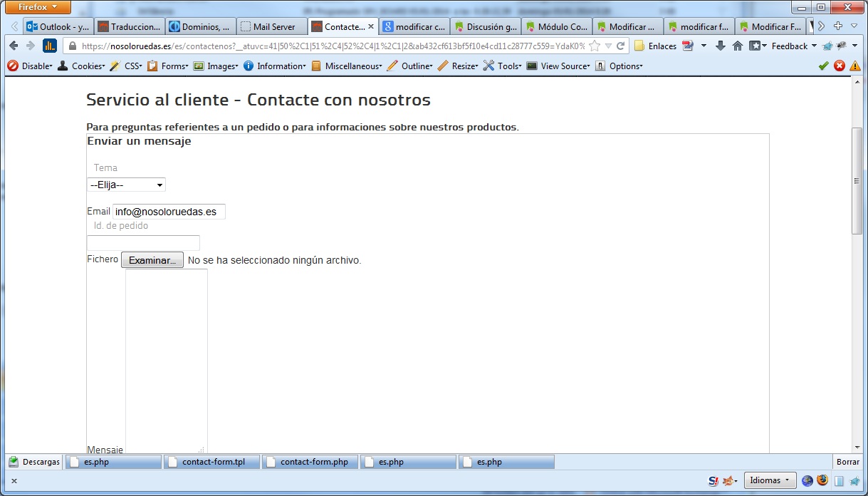The height and width of the screenshot is (496, 868).
Task: Open the Disable menu in the Web Developer toolbar
Action: (30, 66)
